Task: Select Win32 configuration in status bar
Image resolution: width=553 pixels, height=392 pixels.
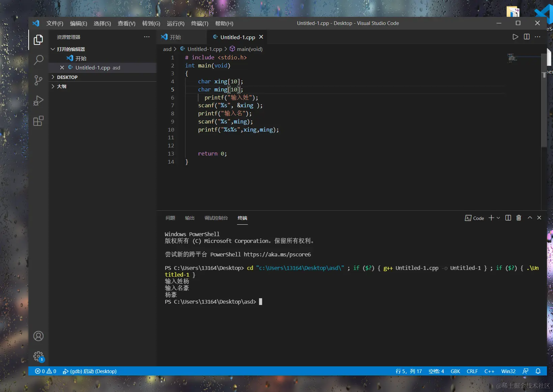Action: [x=508, y=371]
